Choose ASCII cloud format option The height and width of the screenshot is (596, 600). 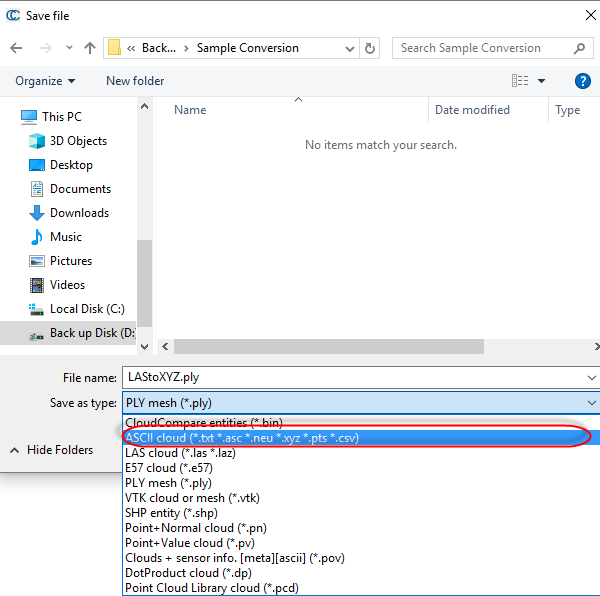click(241, 438)
